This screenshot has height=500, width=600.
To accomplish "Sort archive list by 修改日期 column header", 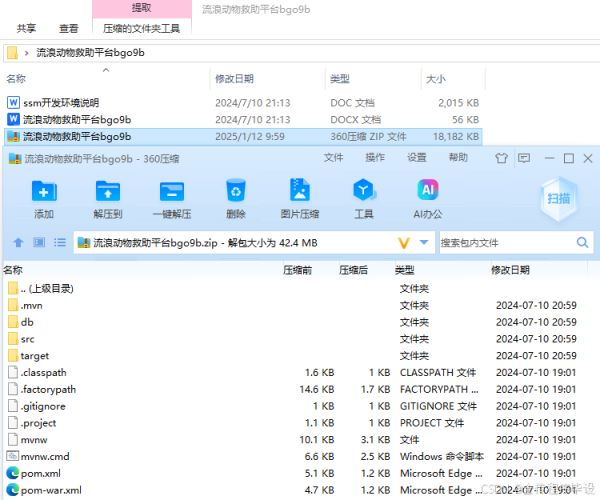I will click(510, 270).
